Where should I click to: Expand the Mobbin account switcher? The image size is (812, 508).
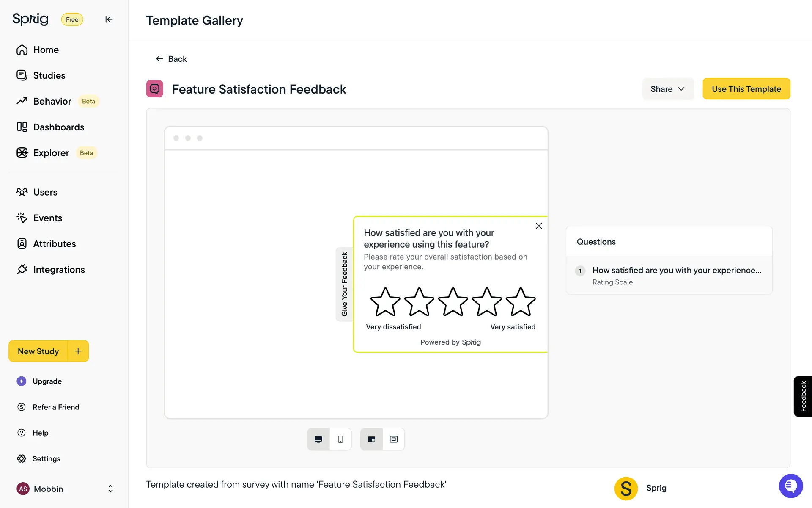click(x=110, y=489)
